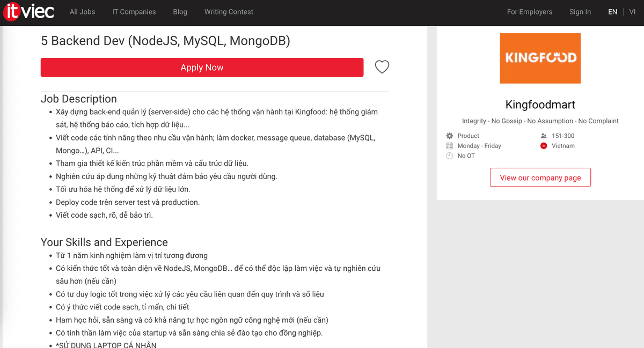Click the clock icon beside No OT
The height and width of the screenshot is (348, 644).
449,156
